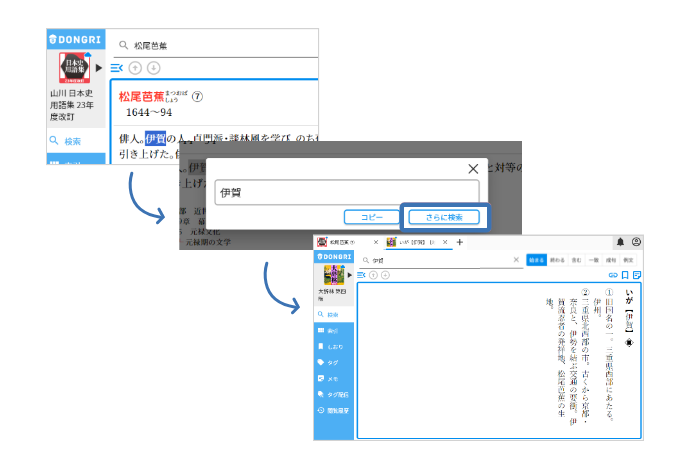Open notifications with the bell icon
This screenshot has height=468, width=685.
pyautogui.click(x=620, y=242)
